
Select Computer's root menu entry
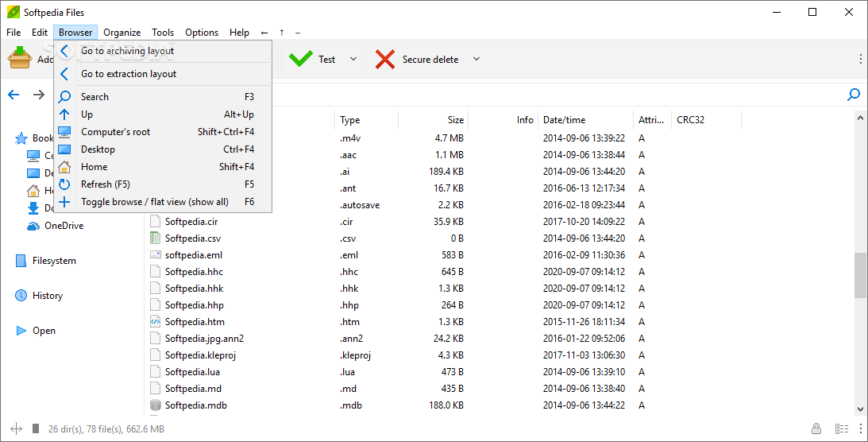click(163, 132)
